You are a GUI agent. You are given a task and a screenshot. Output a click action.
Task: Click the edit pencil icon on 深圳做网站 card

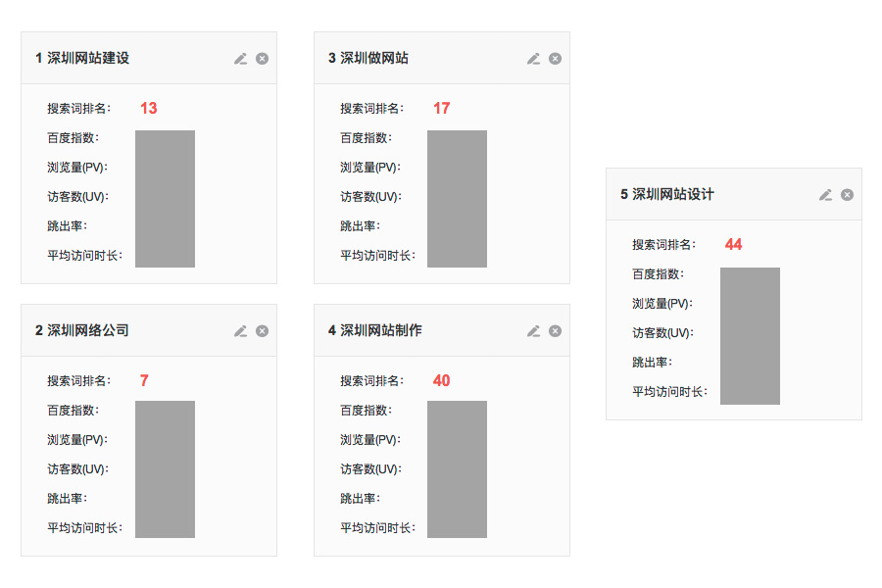[532, 58]
